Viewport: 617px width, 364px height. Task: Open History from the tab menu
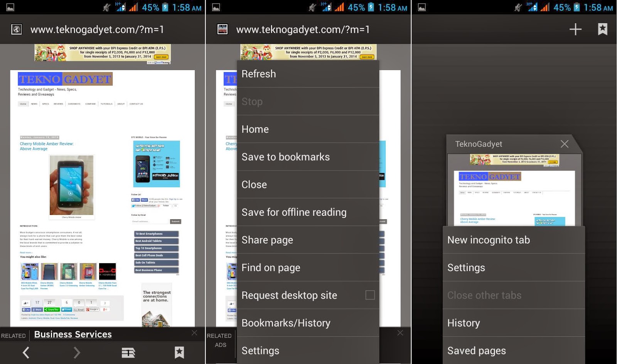[x=514, y=323]
